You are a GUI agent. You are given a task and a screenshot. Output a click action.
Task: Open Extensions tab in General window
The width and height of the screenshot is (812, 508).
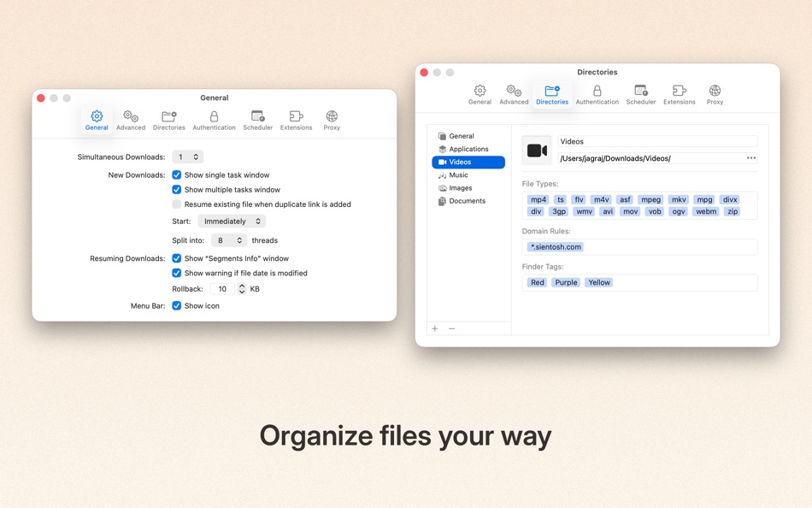(x=297, y=121)
